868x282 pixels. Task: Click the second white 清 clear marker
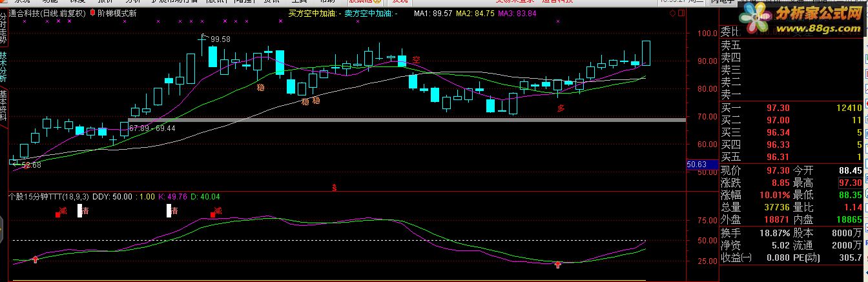172,210
